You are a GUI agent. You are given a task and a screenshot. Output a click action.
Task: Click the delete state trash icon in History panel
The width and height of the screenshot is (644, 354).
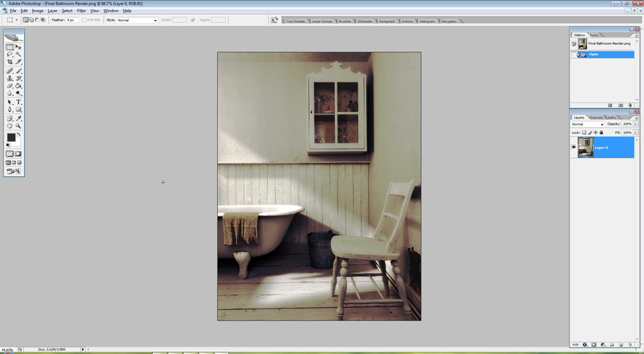(x=630, y=105)
